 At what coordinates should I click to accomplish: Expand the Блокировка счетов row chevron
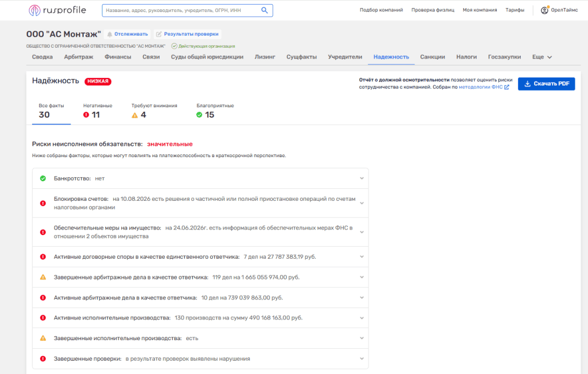[x=362, y=203]
